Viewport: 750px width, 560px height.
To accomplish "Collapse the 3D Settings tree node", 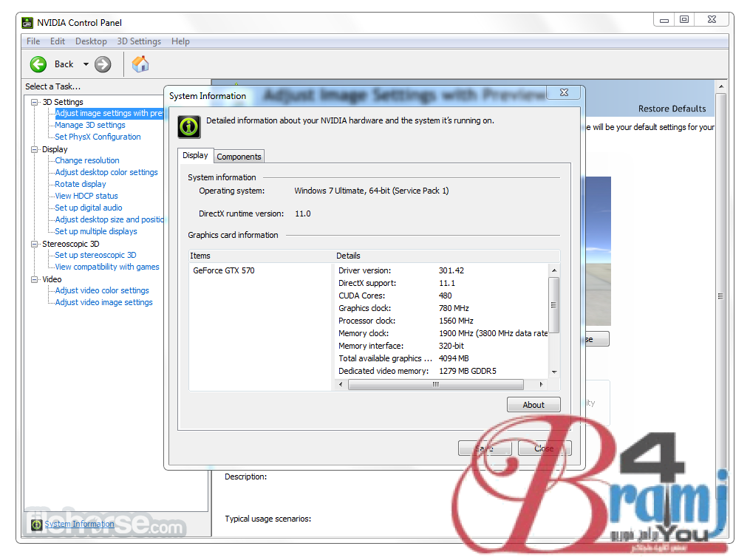I will click(x=35, y=102).
